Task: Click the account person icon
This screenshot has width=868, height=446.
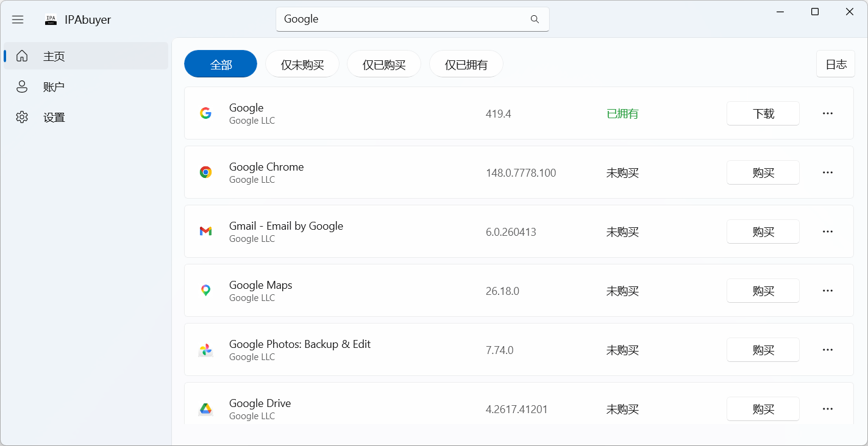Action: (x=22, y=87)
